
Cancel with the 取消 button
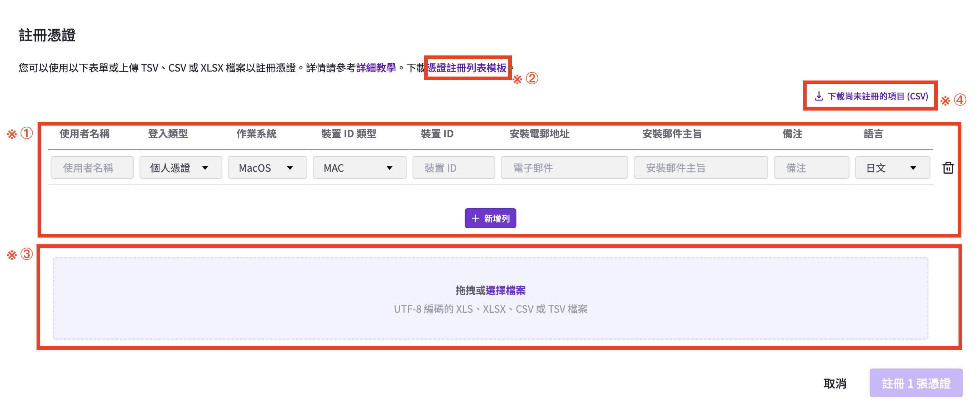coord(835,383)
